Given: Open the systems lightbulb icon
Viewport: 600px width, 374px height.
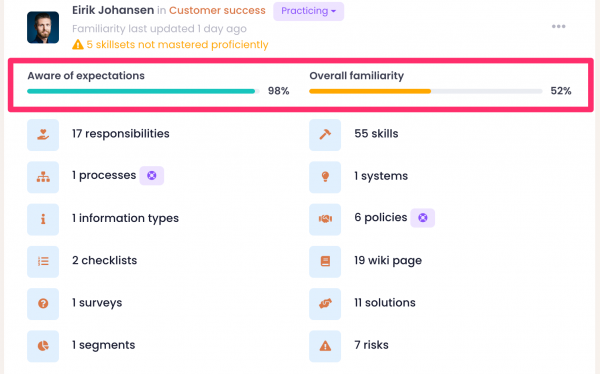Looking at the screenshot, I should click(325, 177).
